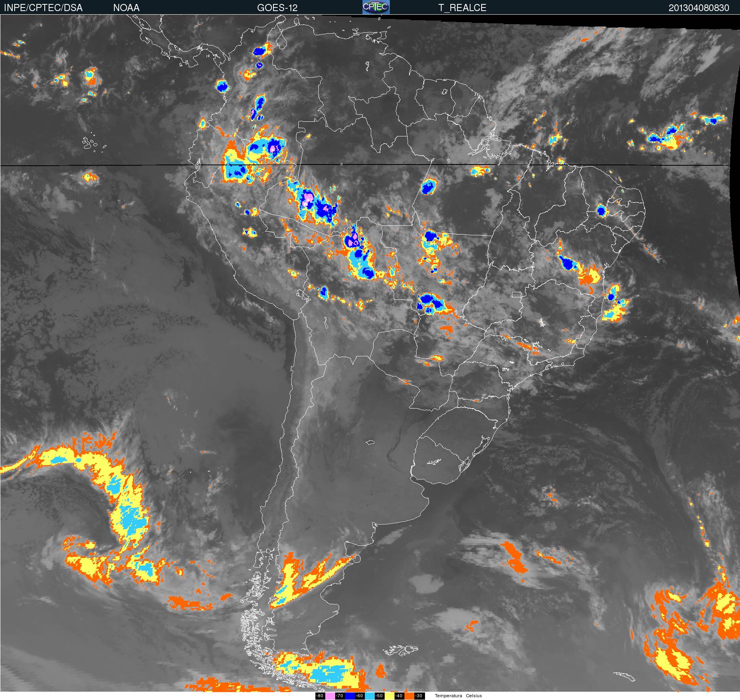Click the -40 legend value
Screen dimensions: 740x700
tap(399, 696)
